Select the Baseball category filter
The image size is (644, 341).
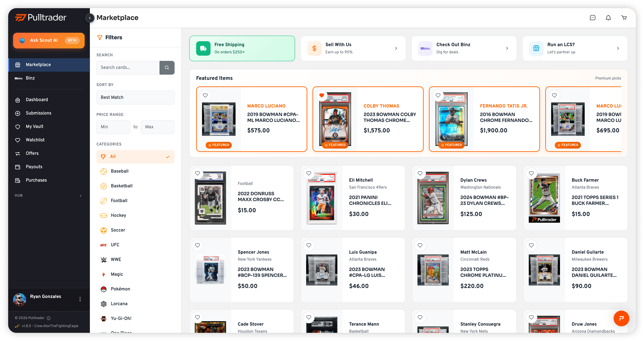[120, 171]
